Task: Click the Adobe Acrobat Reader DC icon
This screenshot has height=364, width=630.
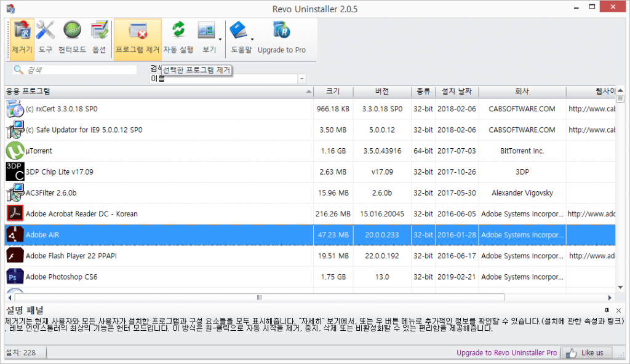Action: click(x=15, y=214)
